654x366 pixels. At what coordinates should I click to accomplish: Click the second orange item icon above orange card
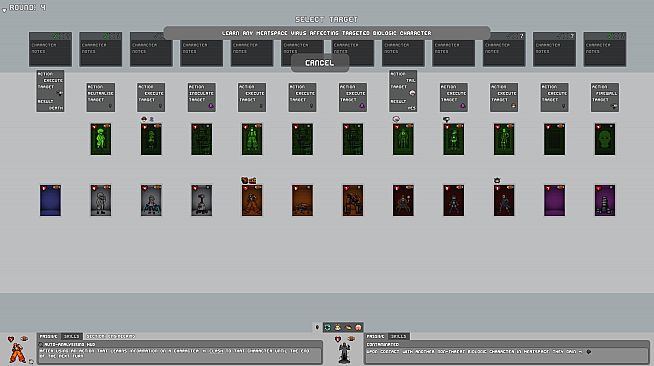coord(253,180)
